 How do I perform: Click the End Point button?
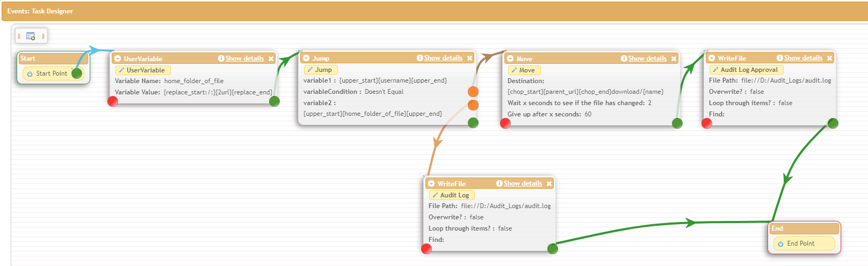click(804, 243)
